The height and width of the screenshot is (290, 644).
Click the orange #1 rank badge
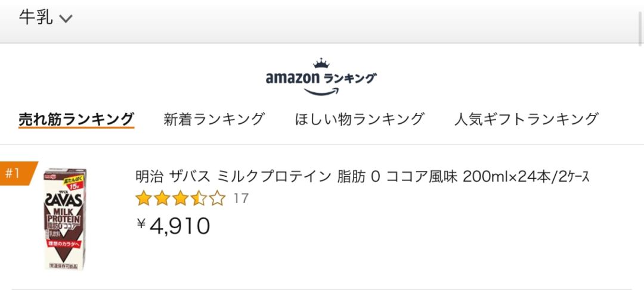pyautogui.click(x=17, y=173)
